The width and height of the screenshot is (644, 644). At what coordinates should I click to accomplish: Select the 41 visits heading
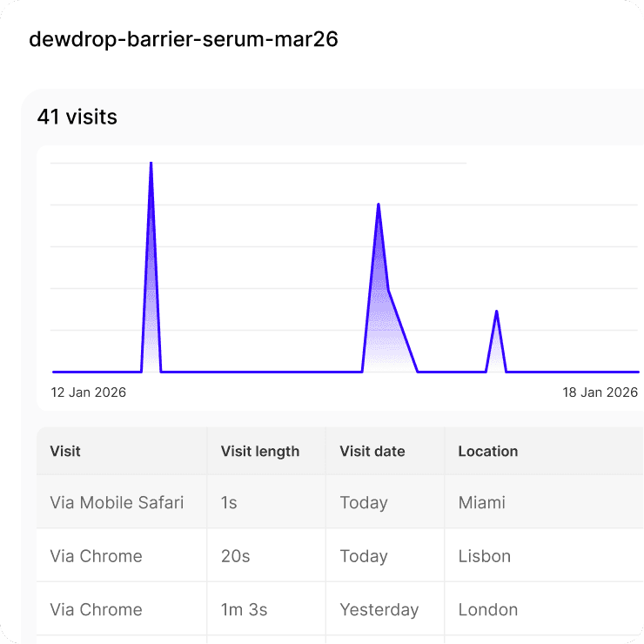point(77,117)
